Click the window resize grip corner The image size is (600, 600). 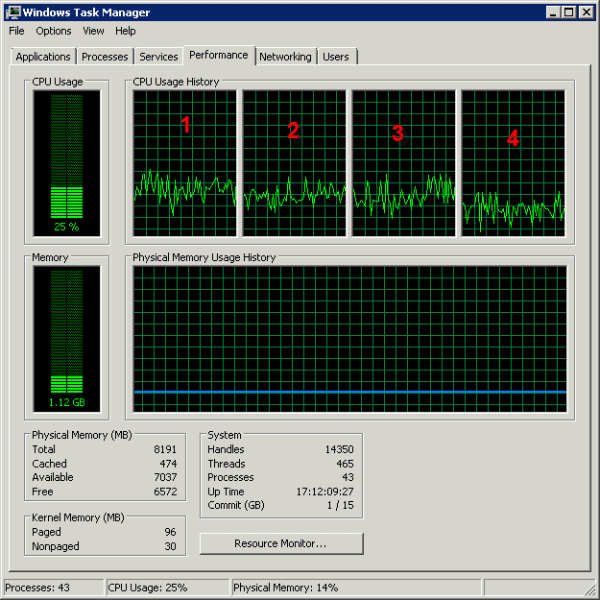(589, 589)
